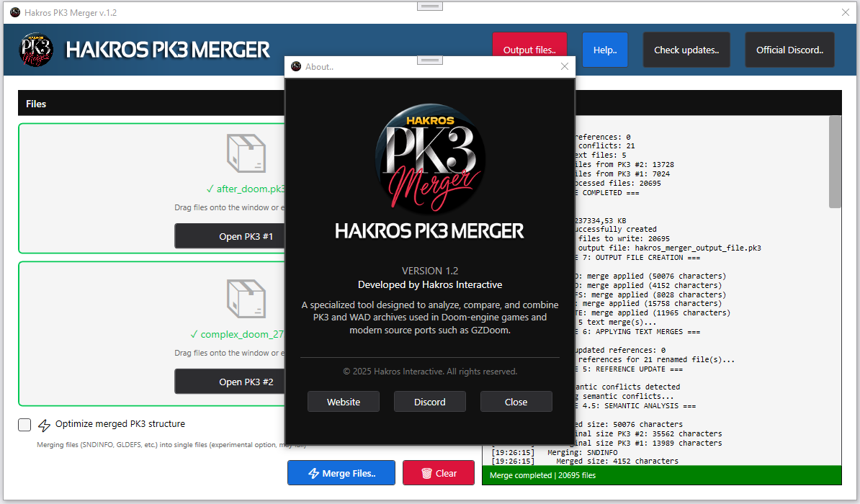Click log line 6: APPLYING TEXT MERGES
This screenshot has width=860, height=504.
coord(638,332)
